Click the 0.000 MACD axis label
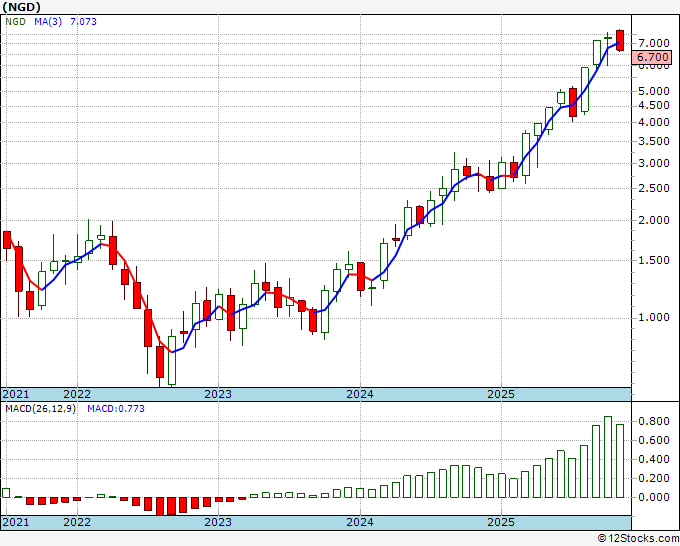Screen dimensions: 680x546 point(654,497)
